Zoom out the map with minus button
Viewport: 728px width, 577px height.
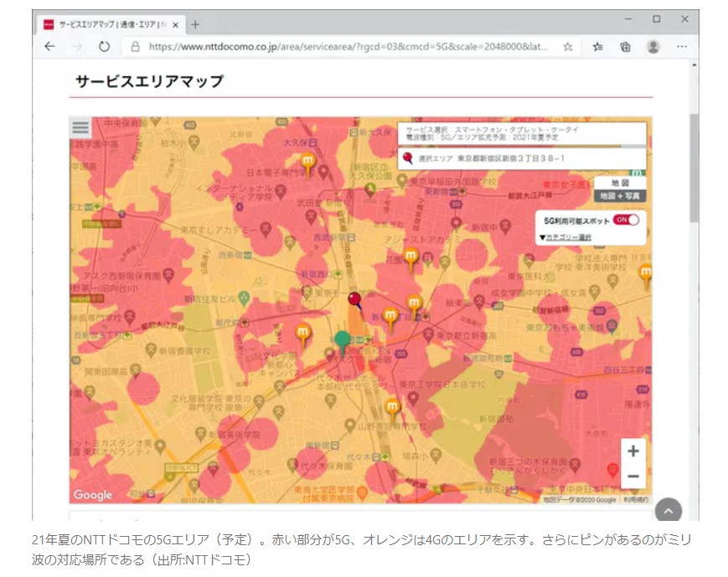(x=632, y=476)
